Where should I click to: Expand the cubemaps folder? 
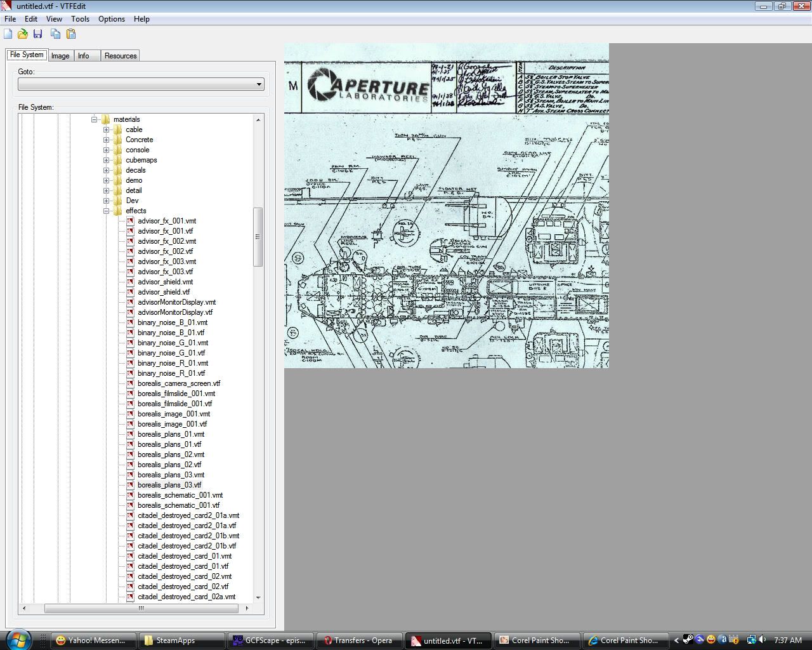(106, 160)
